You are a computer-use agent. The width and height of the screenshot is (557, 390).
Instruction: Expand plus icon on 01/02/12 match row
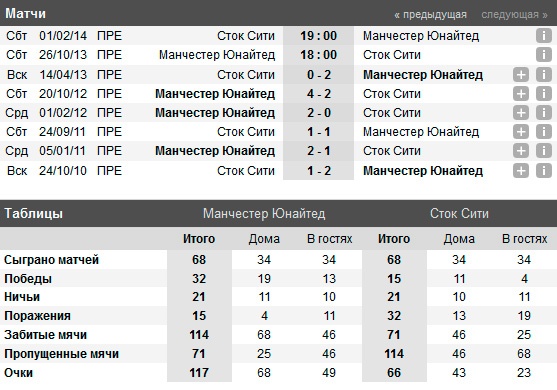[521, 113]
